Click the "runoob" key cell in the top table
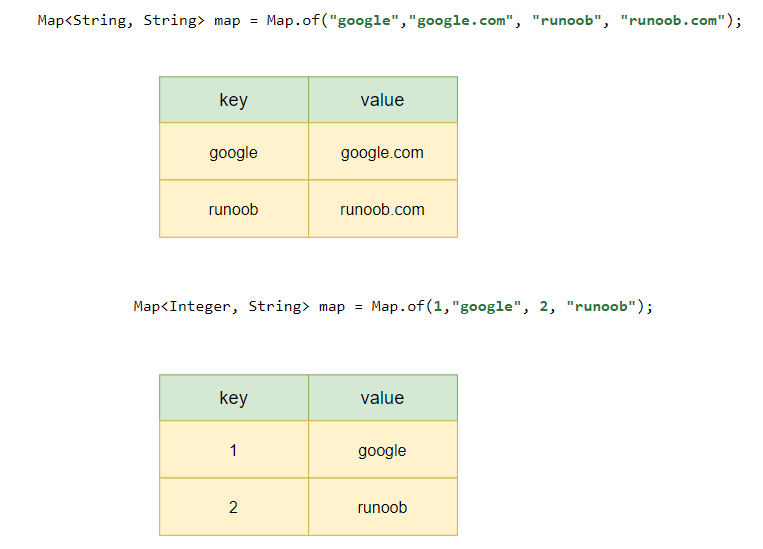Viewport: 763px width, 549px height. [233, 209]
